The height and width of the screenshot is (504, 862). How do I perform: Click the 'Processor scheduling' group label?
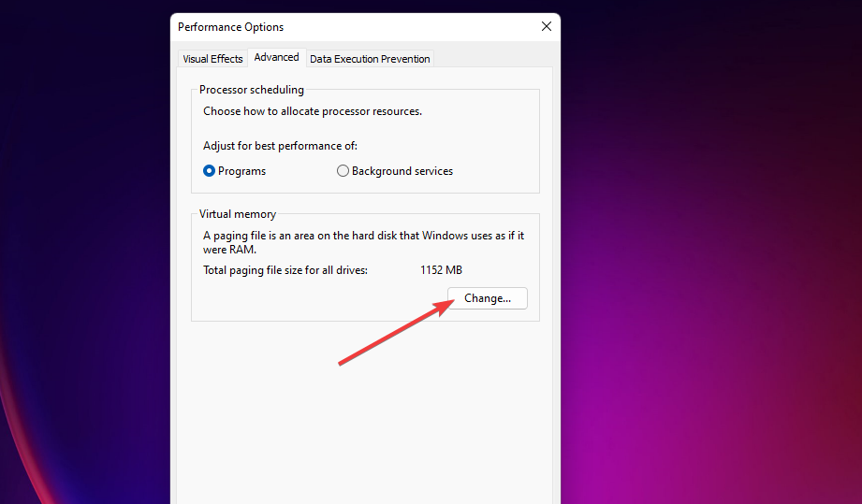251,90
